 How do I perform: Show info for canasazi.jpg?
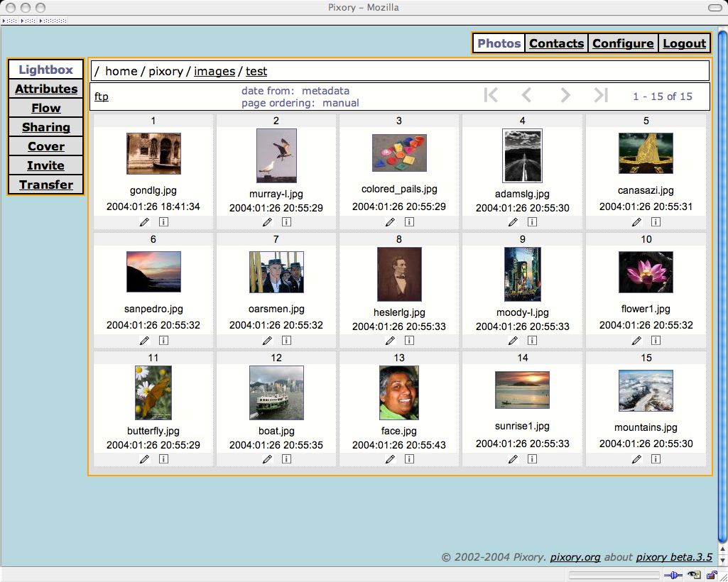coord(656,222)
